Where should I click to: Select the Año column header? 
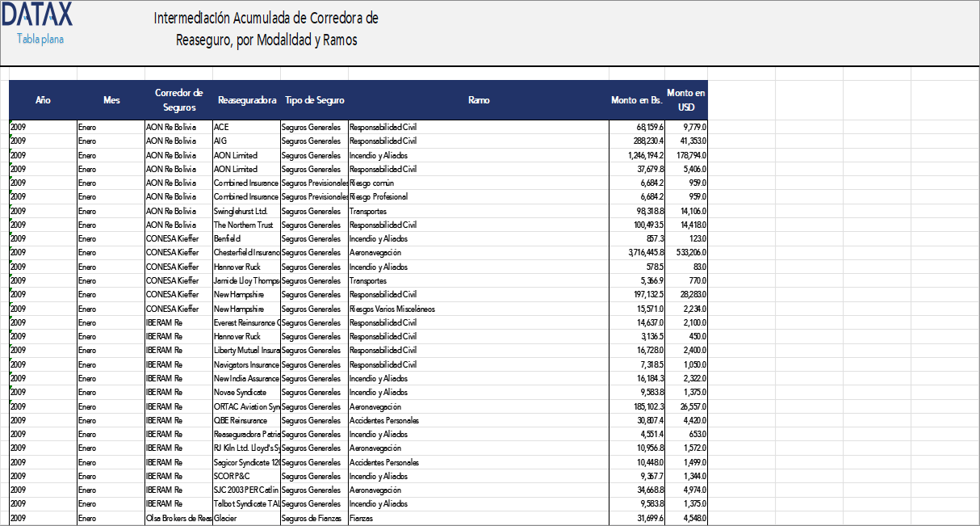point(43,100)
